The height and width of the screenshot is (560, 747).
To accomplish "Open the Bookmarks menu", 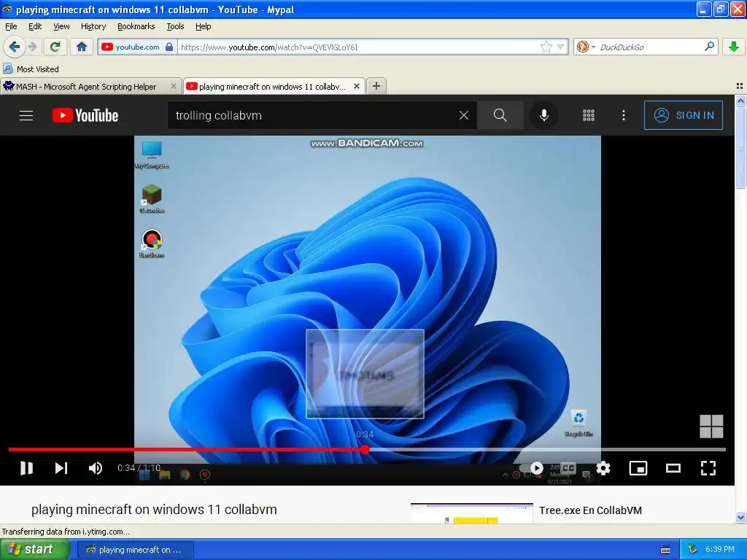I will [x=136, y=26].
